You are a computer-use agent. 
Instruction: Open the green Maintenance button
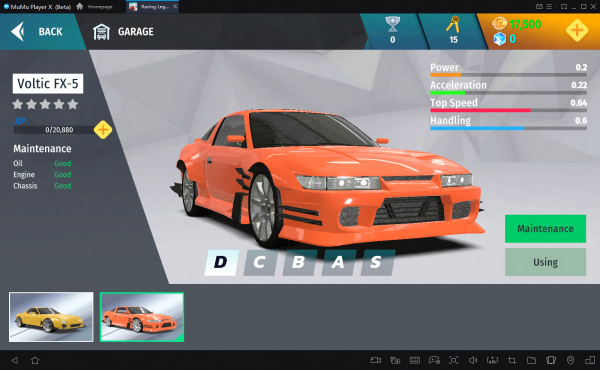545,229
